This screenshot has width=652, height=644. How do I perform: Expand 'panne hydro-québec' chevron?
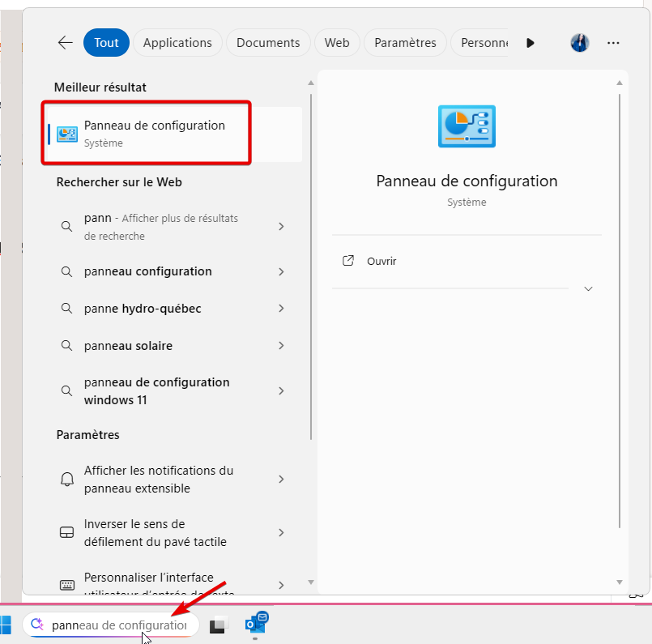(x=281, y=309)
